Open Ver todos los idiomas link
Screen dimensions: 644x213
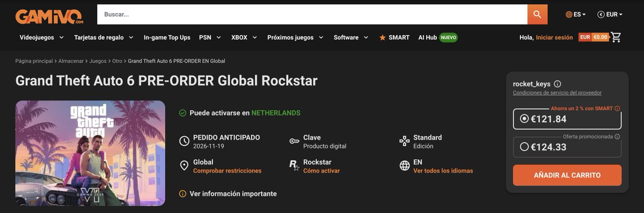tap(443, 171)
